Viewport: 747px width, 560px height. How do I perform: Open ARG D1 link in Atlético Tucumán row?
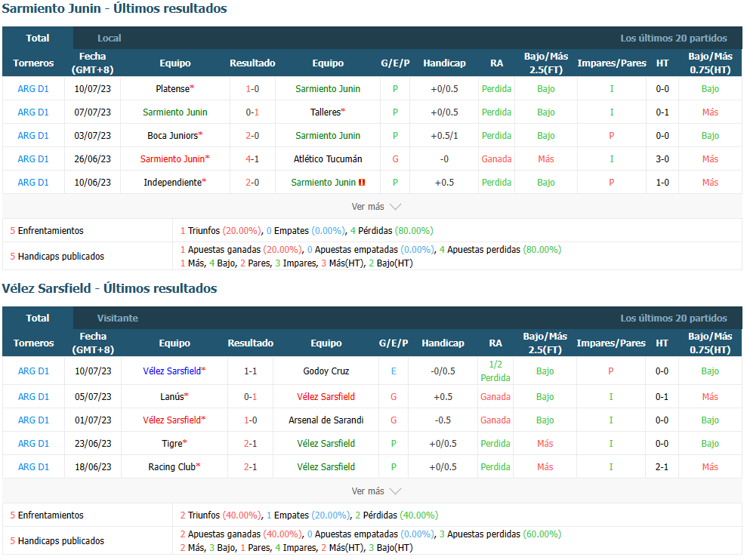[33, 158]
